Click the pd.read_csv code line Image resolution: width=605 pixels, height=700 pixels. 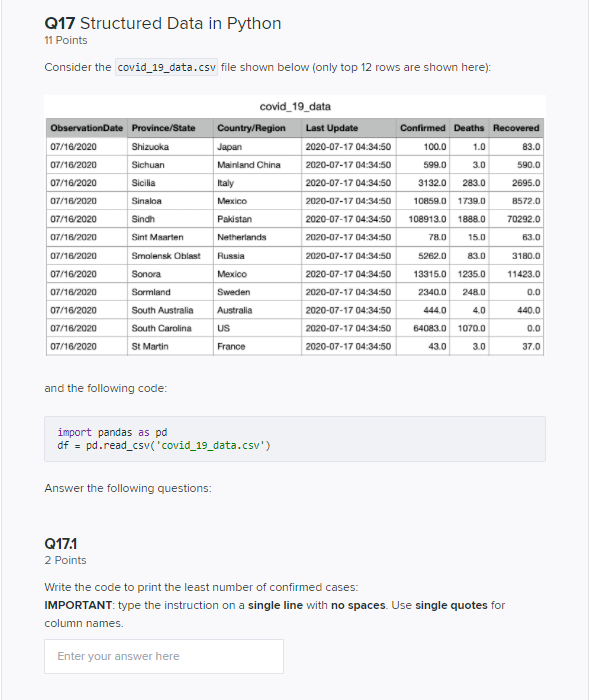164,446
